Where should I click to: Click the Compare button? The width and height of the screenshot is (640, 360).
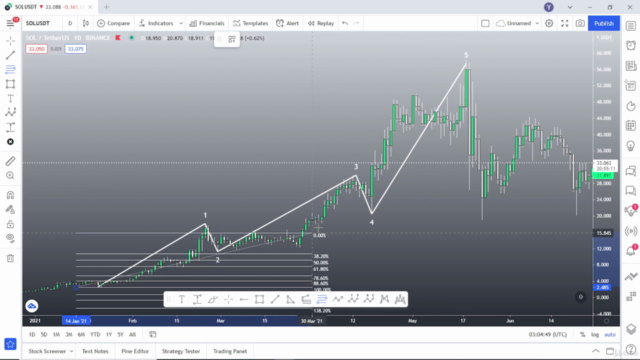point(113,23)
